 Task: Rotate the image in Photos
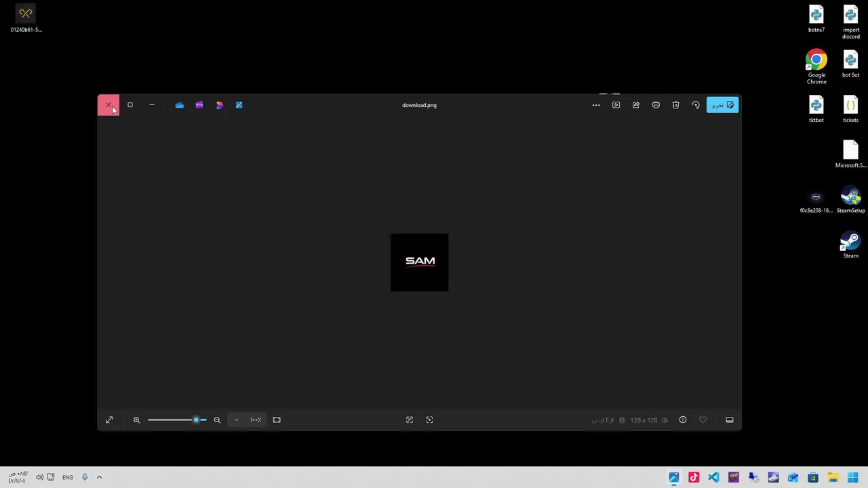[x=696, y=105]
